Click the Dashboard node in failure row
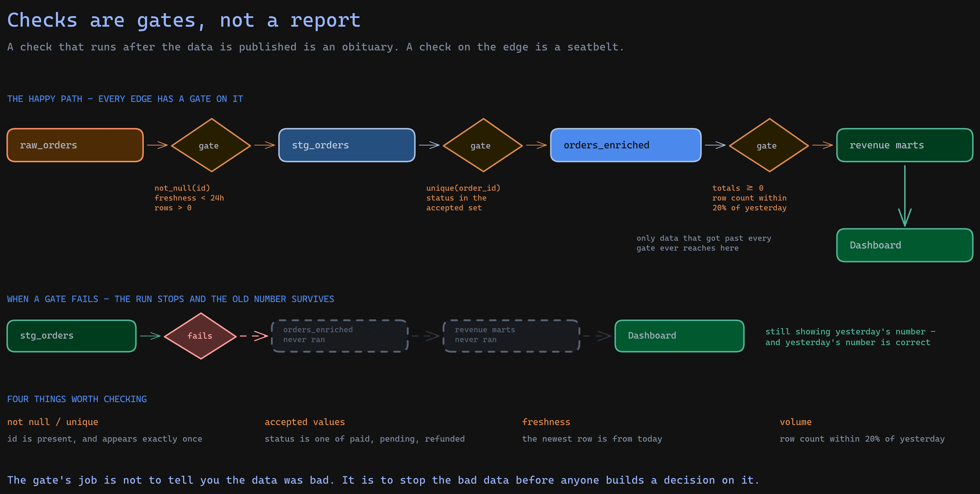 pos(679,336)
